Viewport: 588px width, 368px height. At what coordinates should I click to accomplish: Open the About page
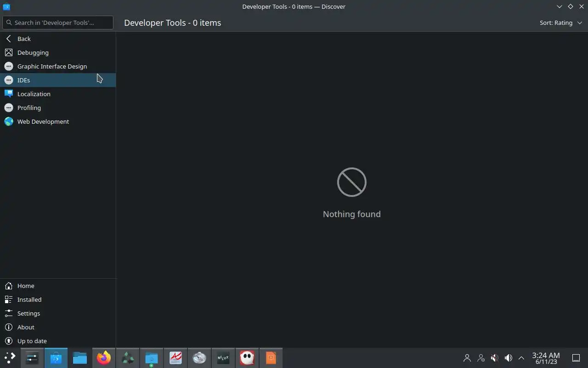(x=58, y=327)
